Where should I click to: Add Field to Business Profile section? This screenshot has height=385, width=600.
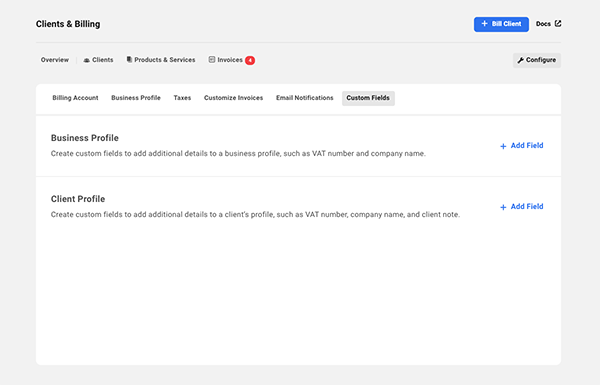point(522,146)
